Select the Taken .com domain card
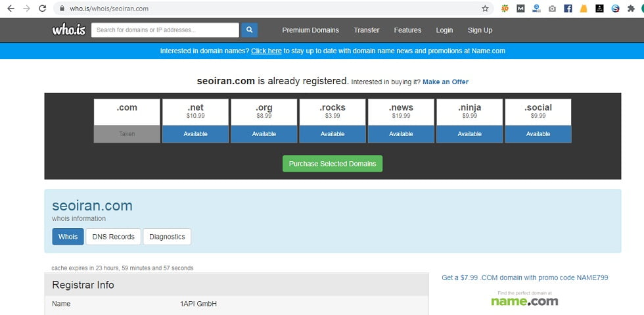Screen dimensions: 644x315 click(x=127, y=121)
